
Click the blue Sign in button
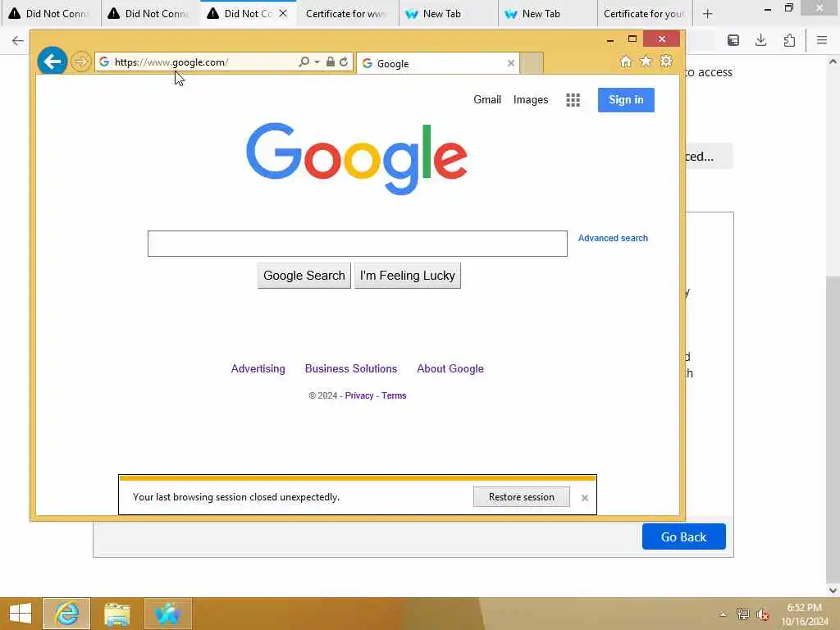(626, 99)
